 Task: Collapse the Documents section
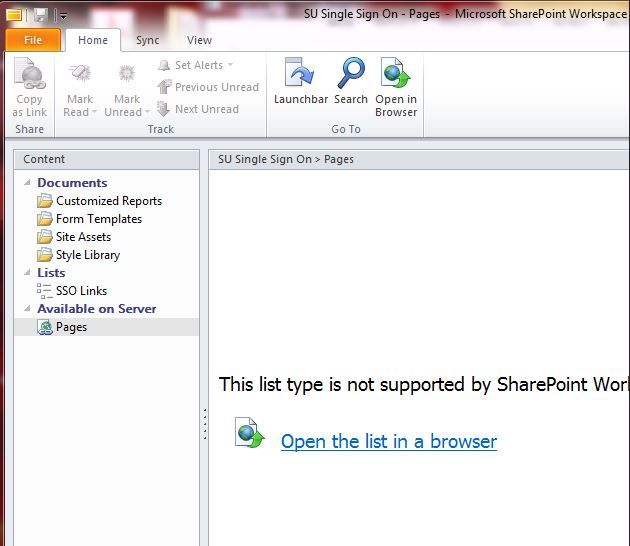27,182
